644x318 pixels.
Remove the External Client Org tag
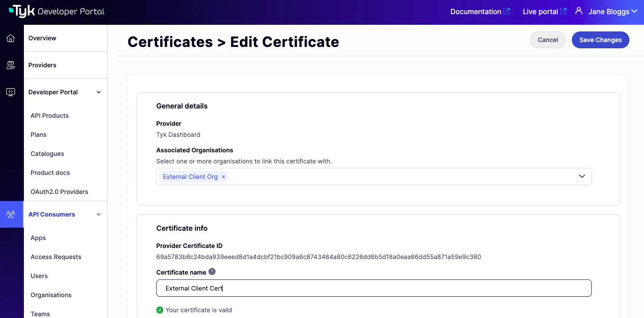pyautogui.click(x=223, y=177)
